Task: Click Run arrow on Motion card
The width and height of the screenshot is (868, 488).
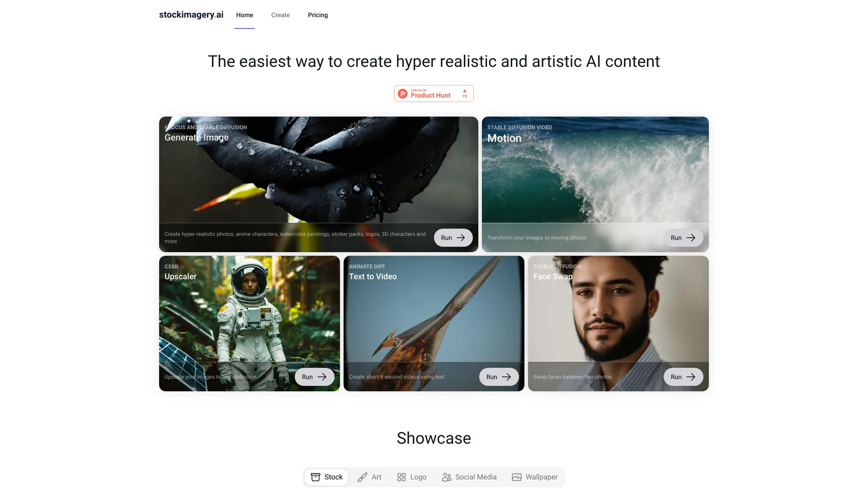Action: pyautogui.click(x=683, y=238)
